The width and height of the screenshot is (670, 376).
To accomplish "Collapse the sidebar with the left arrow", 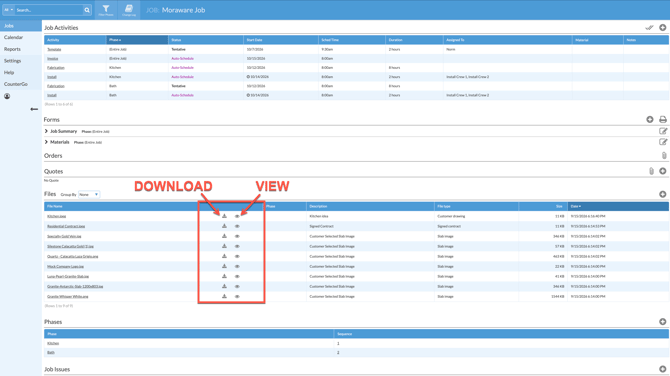I will click(34, 109).
